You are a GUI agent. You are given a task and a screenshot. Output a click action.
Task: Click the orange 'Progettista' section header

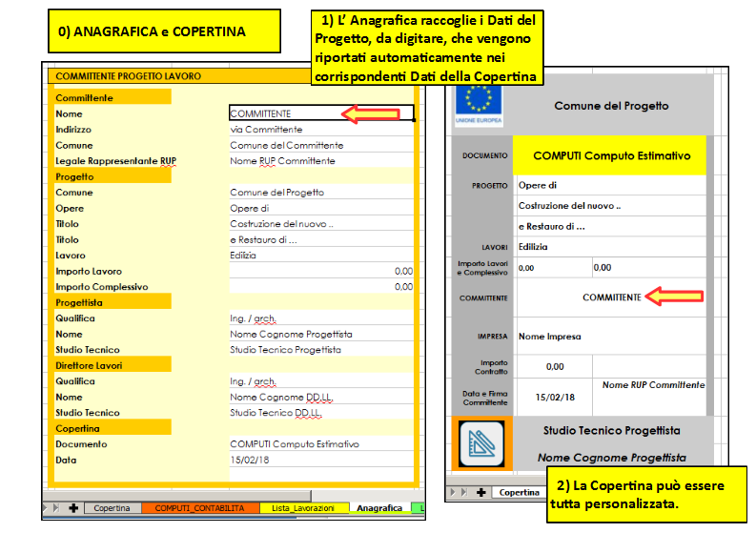112,302
